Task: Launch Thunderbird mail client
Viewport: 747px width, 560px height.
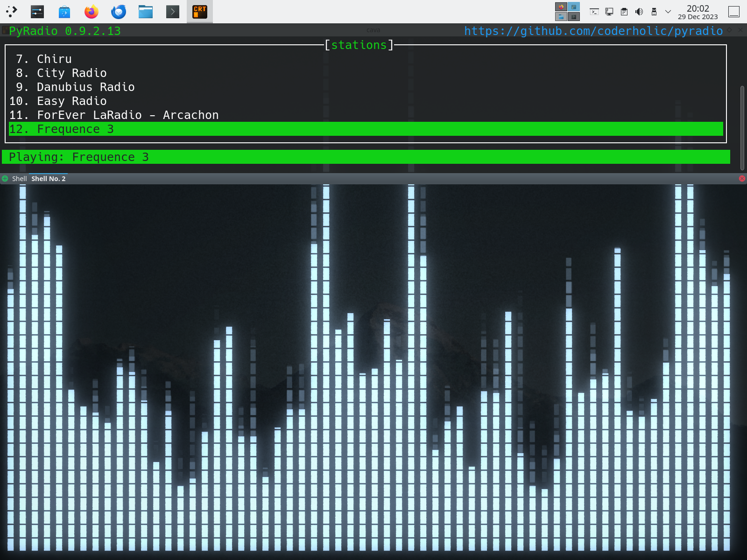Action: (119, 11)
